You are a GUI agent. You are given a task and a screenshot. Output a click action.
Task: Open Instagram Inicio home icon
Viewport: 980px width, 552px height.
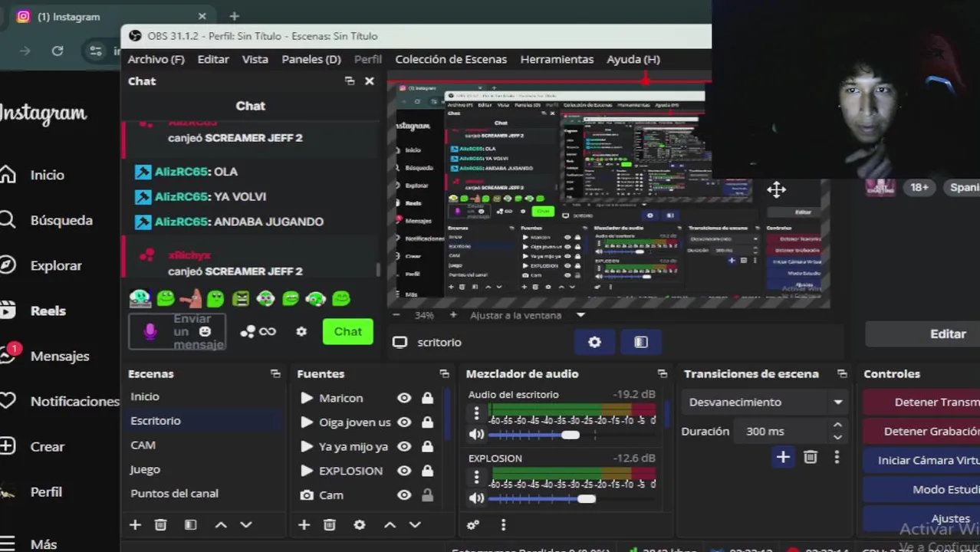click(7, 175)
